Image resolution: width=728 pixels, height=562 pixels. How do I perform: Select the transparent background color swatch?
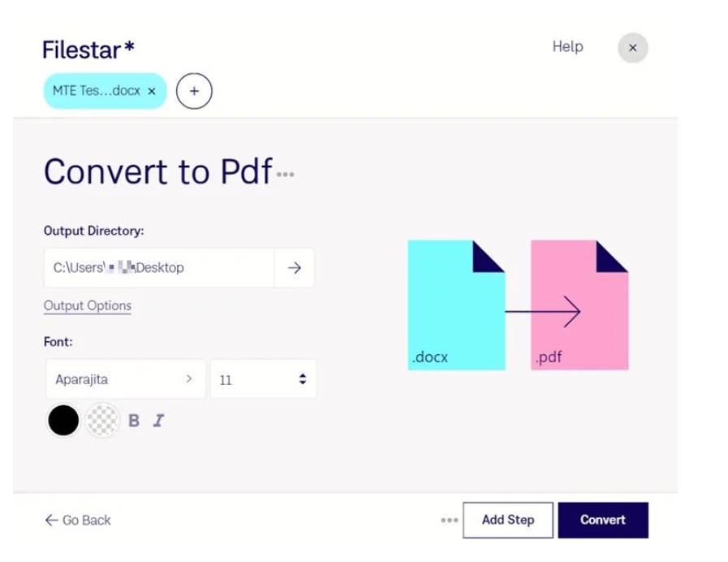[x=102, y=420]
